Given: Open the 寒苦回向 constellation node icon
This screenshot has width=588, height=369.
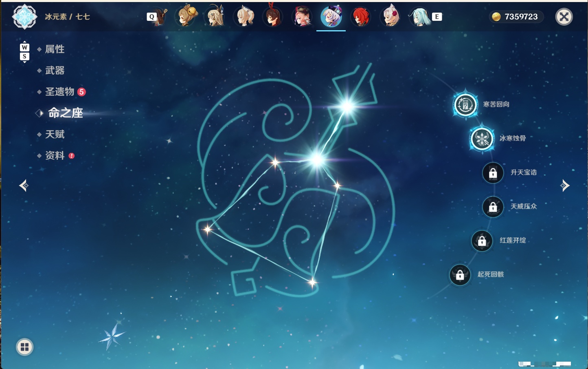Looking at the screenshot, I should [465, 105].
